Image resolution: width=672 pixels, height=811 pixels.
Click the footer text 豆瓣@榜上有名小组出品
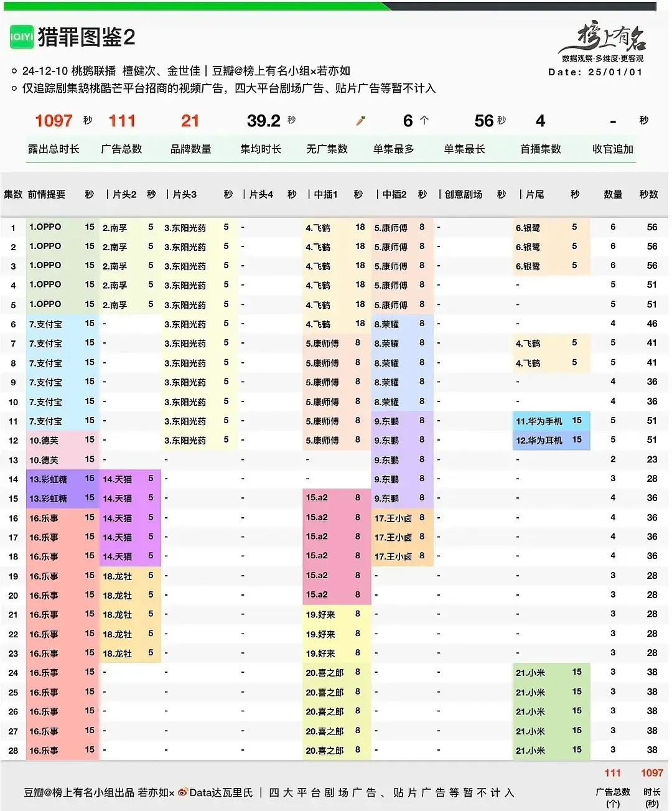click(x=79, y=793)
